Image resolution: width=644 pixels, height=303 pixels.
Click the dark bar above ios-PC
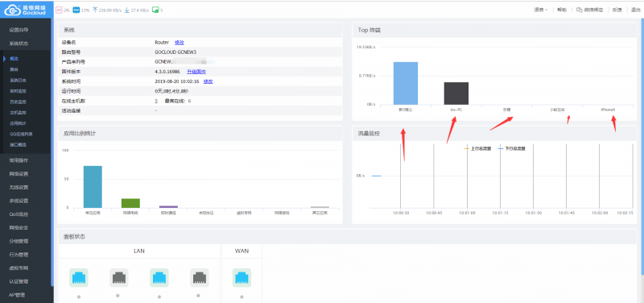[456, 93]
